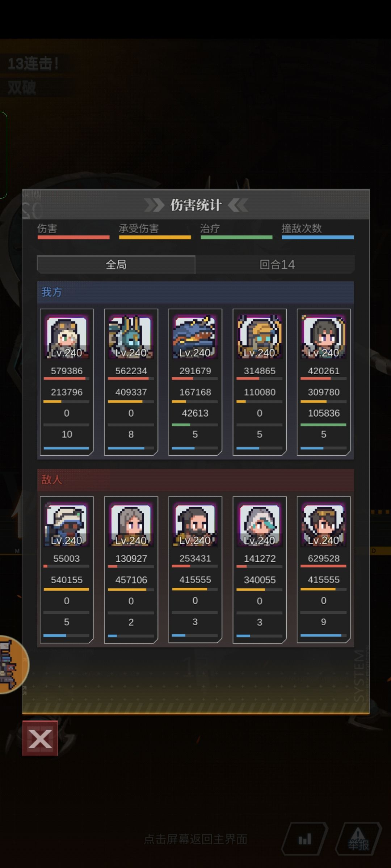Viewport: 391px width, 868px height.
Task: Tap 点击屏幕返回主界面 to return to main screen
Action: click(x=195, y=839)
